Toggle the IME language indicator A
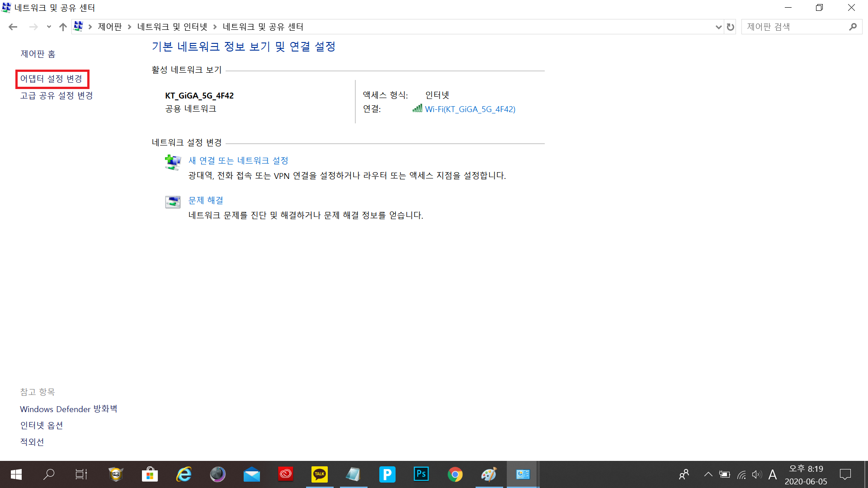The image size is (868, 488). coord(773,474)
